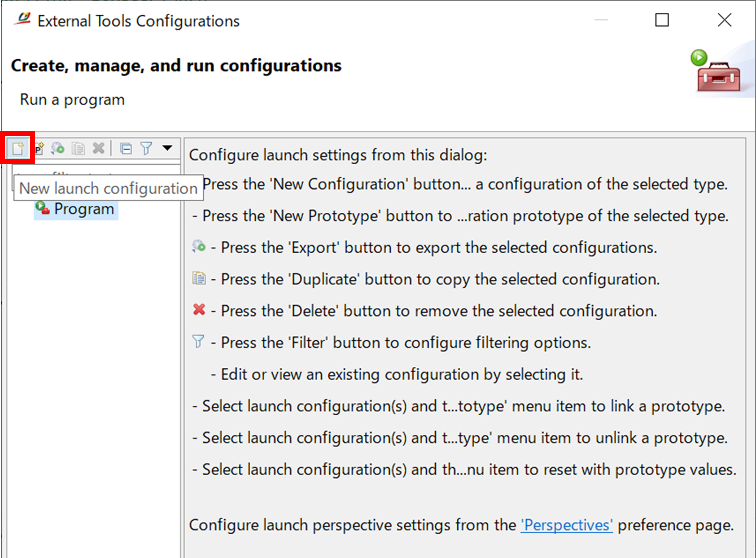Click the toolbar Export launch configuration icon

point(58,148)
